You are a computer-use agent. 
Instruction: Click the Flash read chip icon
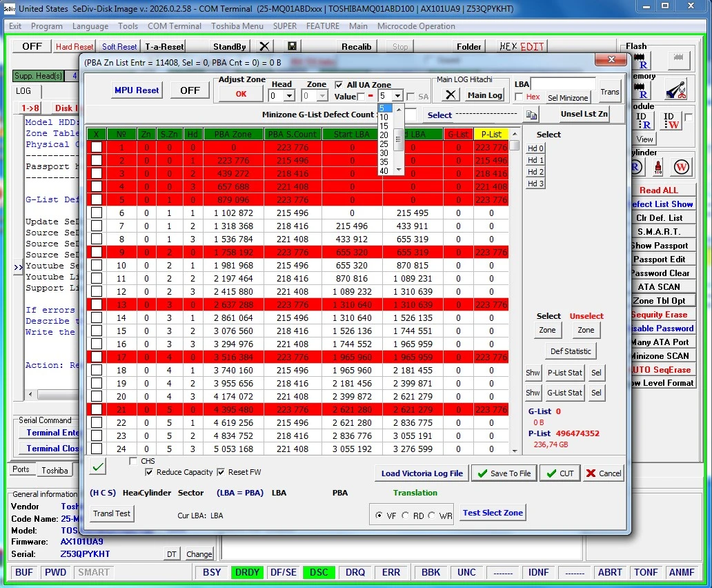641,61
